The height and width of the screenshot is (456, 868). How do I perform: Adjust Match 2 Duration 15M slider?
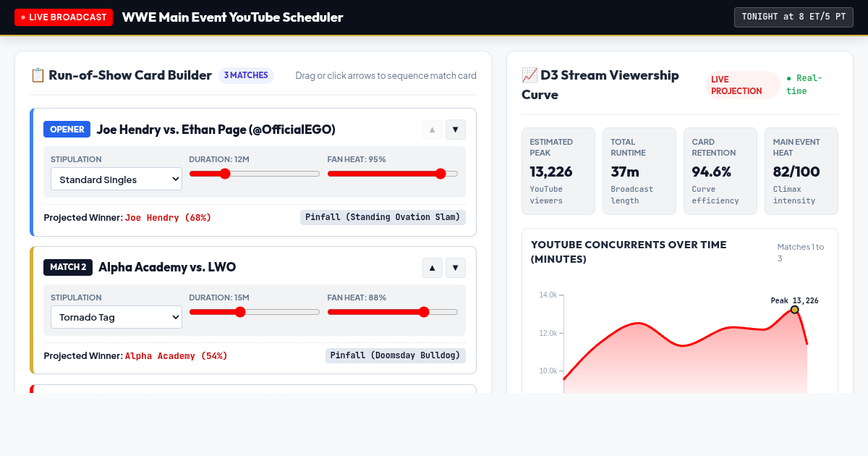(x=255, y=312)
